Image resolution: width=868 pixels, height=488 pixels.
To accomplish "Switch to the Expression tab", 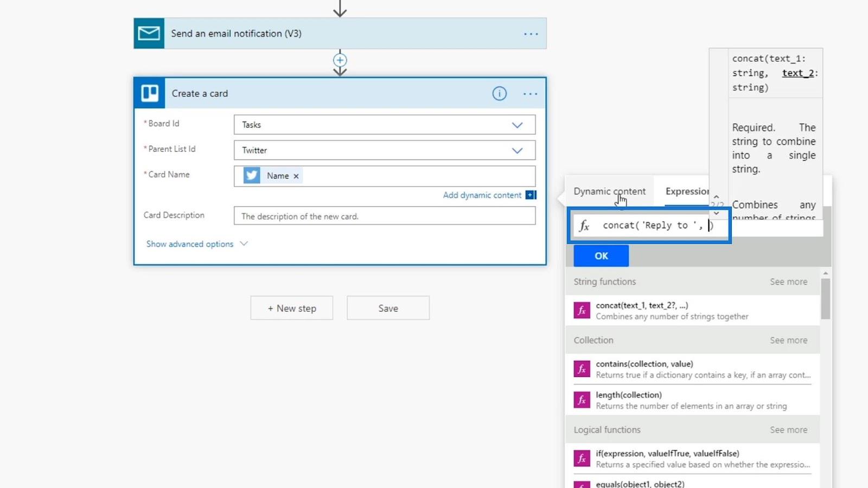I will coord(687,191).
